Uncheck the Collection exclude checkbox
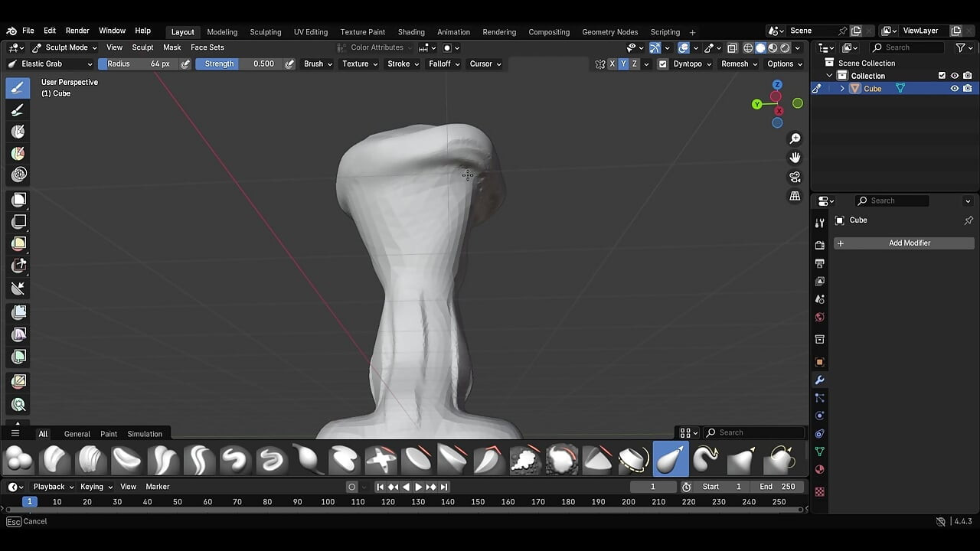 pyautogui.click(x=942, y=76)
